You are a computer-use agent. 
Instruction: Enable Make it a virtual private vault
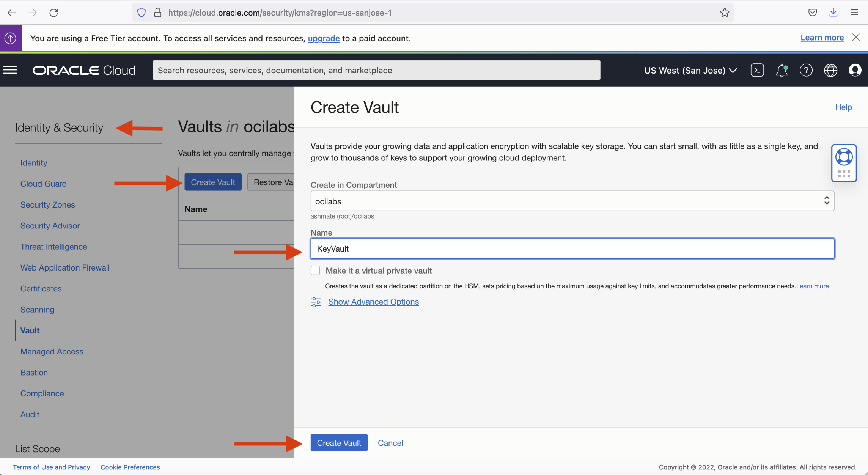click(x=315, y=270)
